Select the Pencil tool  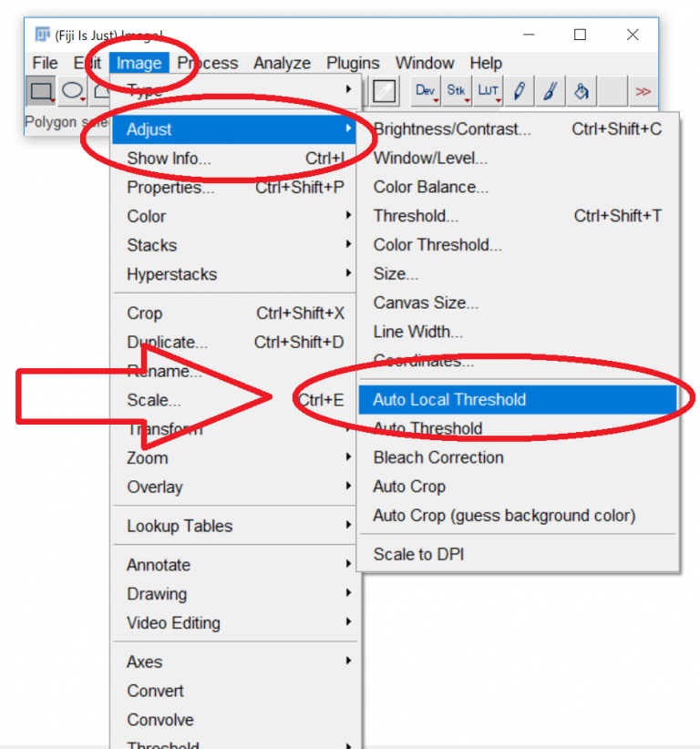tap(519, 91)
